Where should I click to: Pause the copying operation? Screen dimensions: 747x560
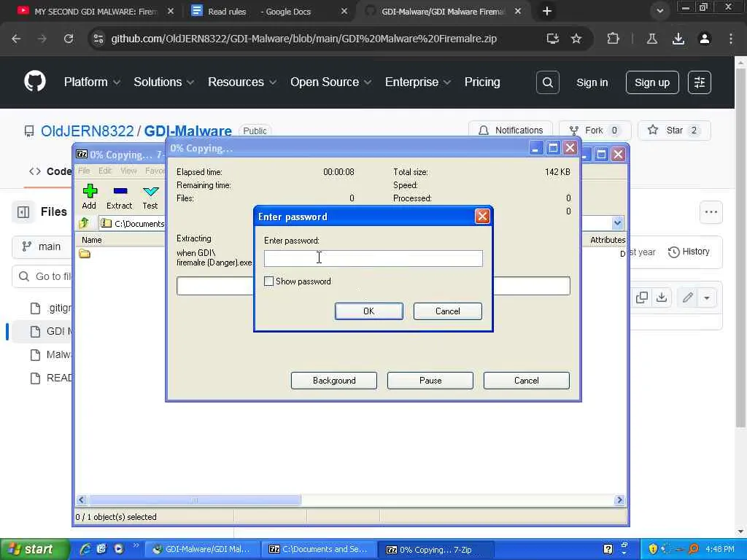click(430, 381)
